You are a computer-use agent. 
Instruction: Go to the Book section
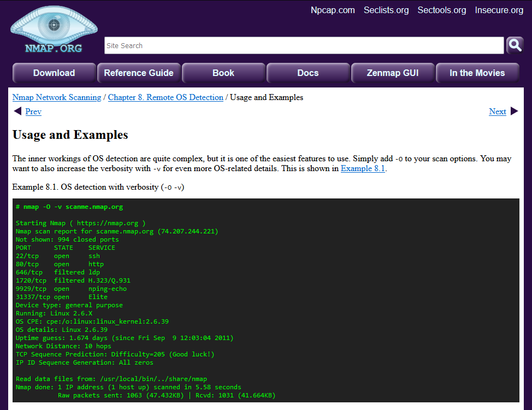pyautogui.click(x=223, y=73)
